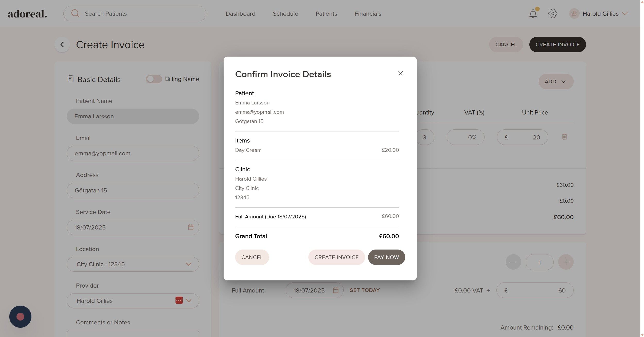The width and height of the screenshot is (644, 337).
Task: Go to the Financials menu
Action: pos(368,14)
